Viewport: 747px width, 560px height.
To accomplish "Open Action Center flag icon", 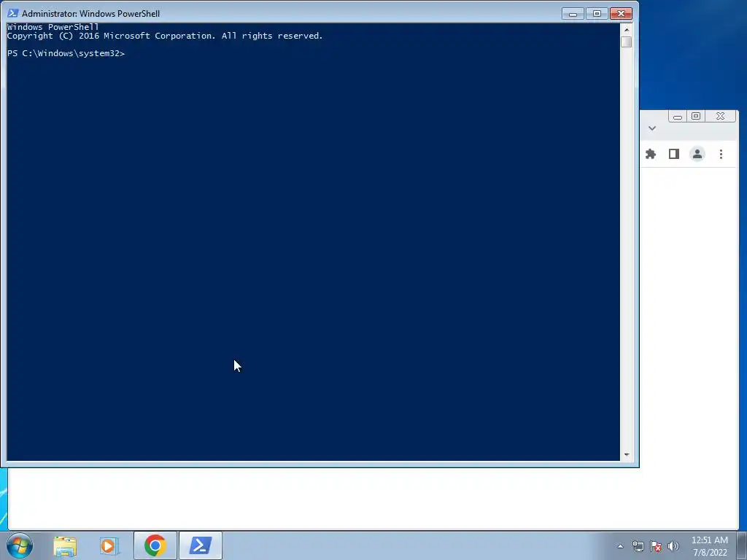I will click(656, 546).
